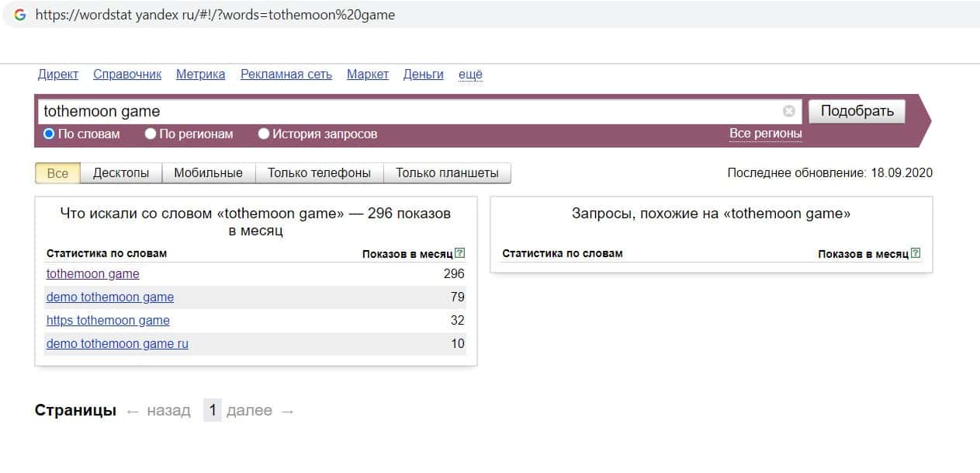Click page number 1 in pagination
The image size is (980, 473).
point(213,410)
